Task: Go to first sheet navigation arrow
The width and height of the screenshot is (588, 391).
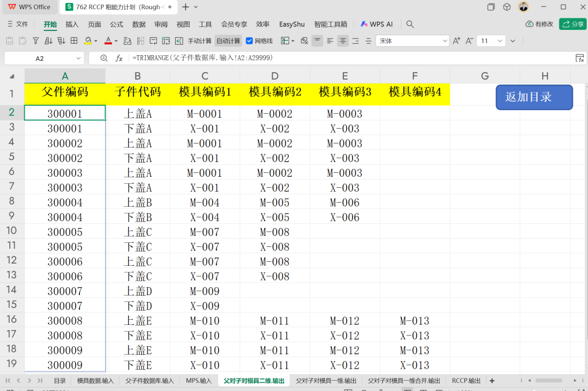Action: tap(8, 381)
